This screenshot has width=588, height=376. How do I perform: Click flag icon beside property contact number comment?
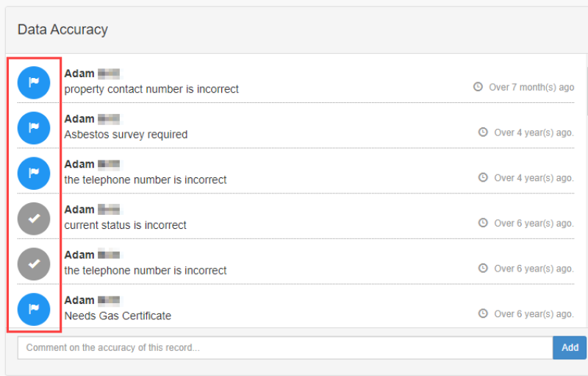pyautogui.click(x=34, y=82)
